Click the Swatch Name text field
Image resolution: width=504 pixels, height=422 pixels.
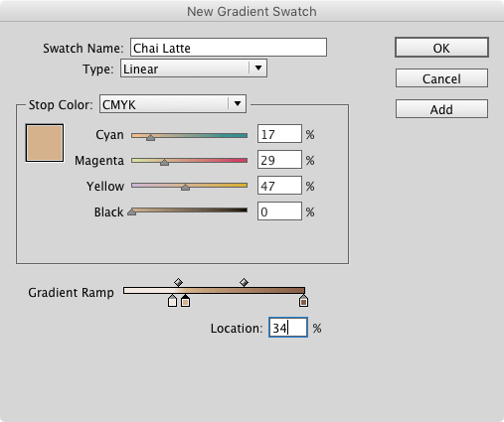pyautogui.click(x=229, y=48)
